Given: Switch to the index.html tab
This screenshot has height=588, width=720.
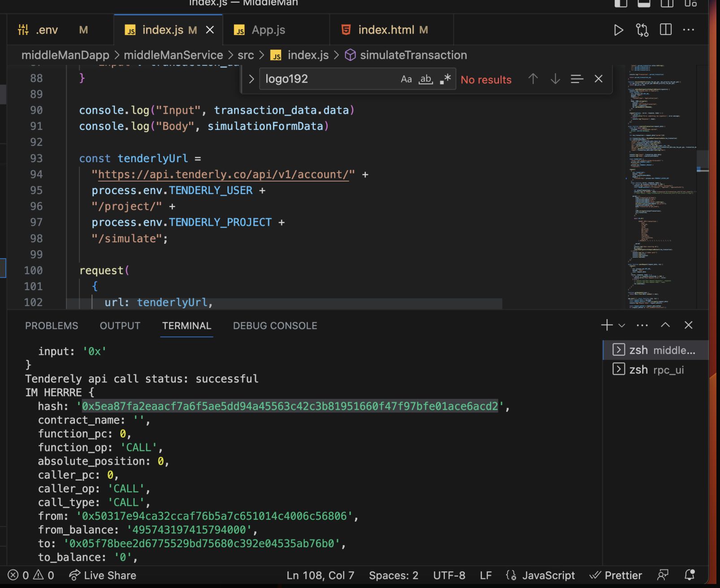Looking at the screenshot, I should (391, 30).
